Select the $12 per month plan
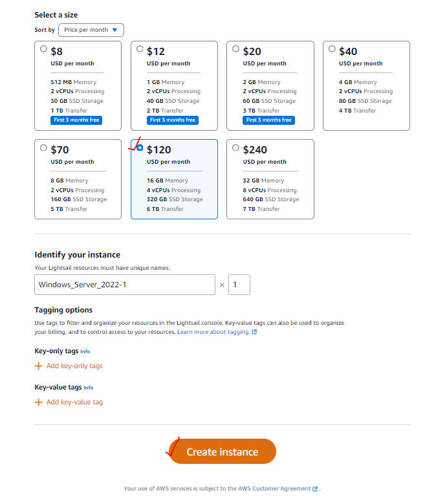The width and height of the screenshot is (436, 504). [140, 49]
